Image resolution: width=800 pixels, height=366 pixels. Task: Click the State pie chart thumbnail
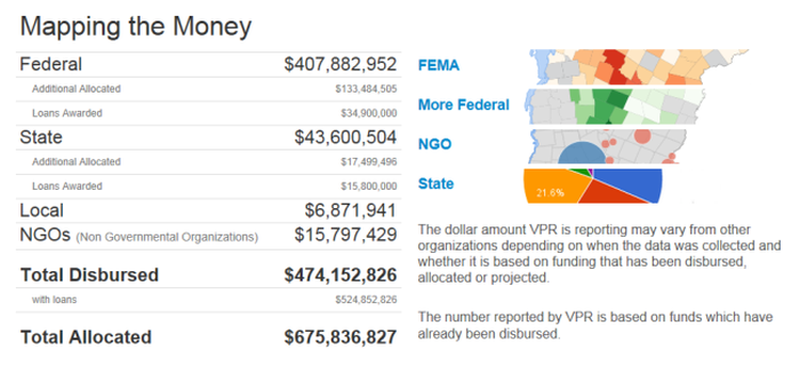tap(593, 186)
